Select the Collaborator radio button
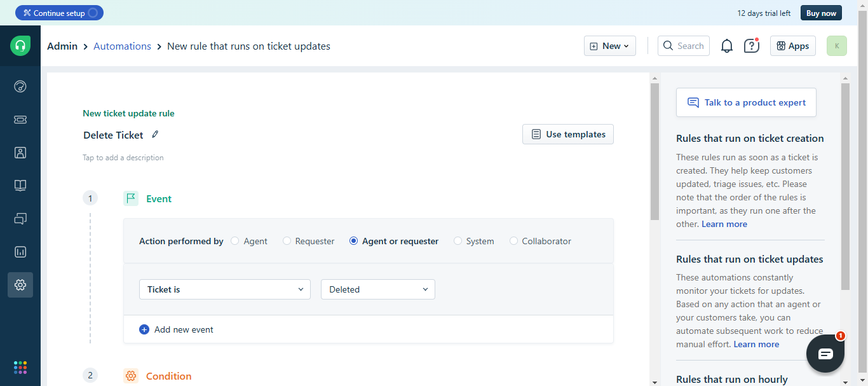The image size is (868, 386). pos(514,241)
